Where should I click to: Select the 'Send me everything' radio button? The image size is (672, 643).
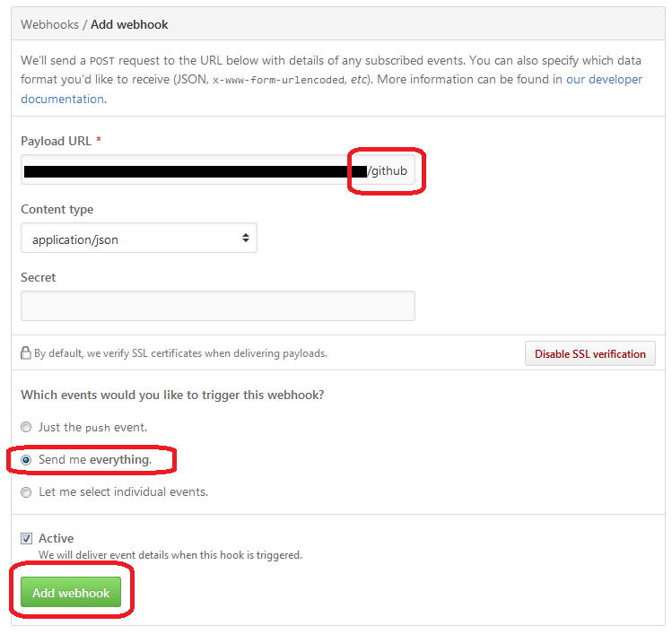(x=26, y=460)
